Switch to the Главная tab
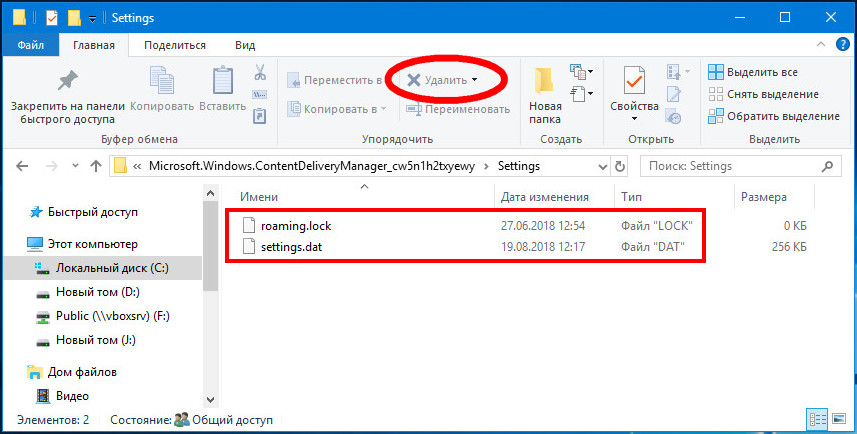The width and height of the screenshot is (857, 434). [93, 45]
